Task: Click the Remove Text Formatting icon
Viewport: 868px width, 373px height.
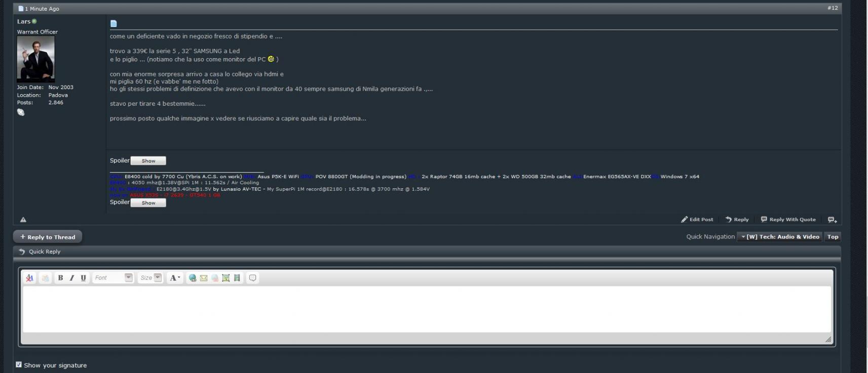Action: pyautogui.click(x=29, y=278)
